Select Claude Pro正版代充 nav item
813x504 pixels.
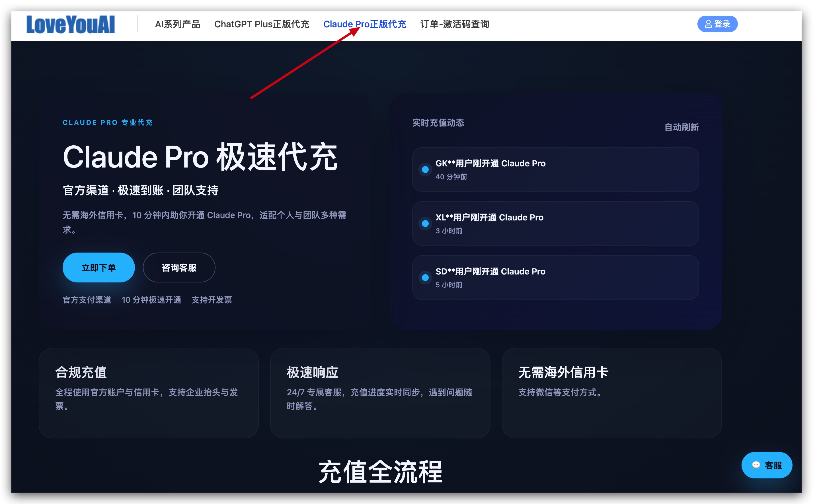click(364, 24)
